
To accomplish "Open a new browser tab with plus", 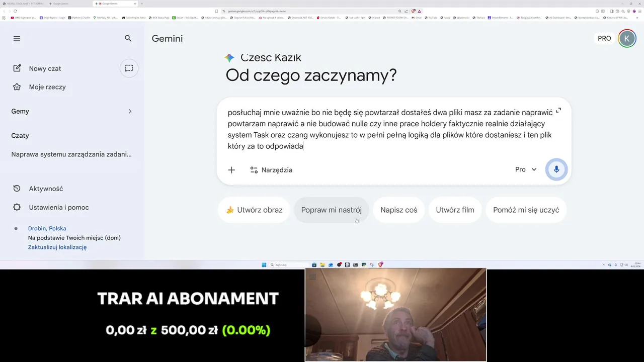I will [142, 4].
